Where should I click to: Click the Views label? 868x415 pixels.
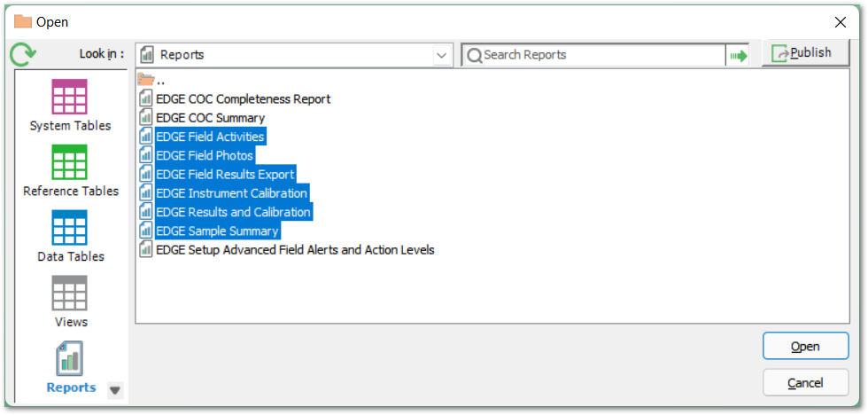click(x=71, y=322)
